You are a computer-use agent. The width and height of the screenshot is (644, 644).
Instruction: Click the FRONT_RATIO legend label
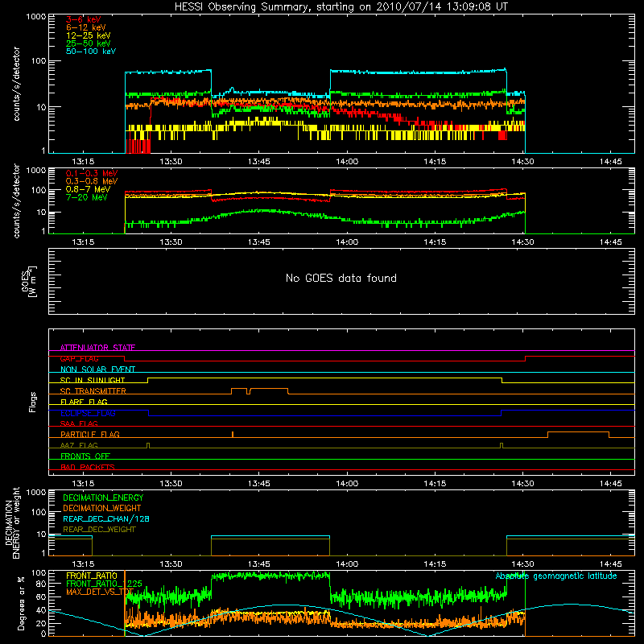(92, 576)
